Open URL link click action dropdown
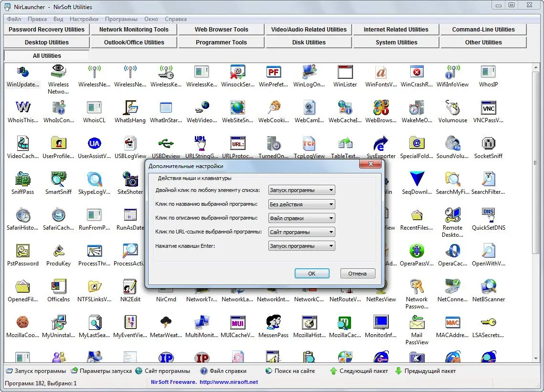The image size is (544, 392). click(x=301, y=232)
